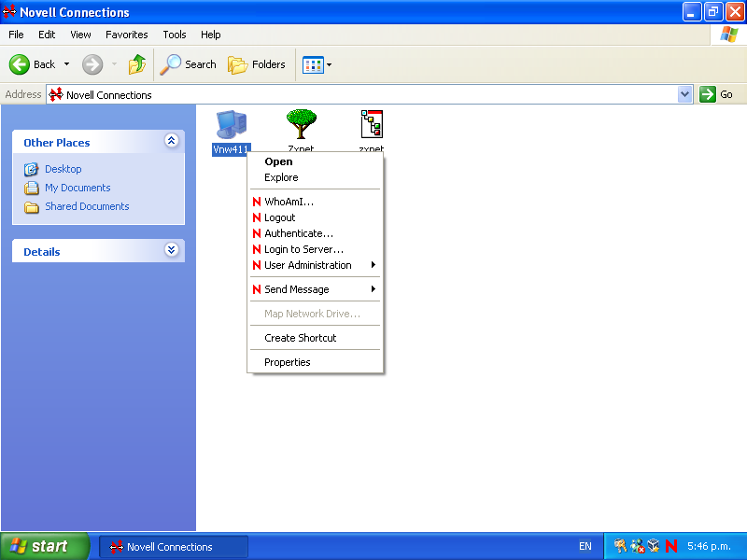The image size is (747, 560).
Task: Click the network error tray icon
Action: pyautogui.click(x=638, y=546)
